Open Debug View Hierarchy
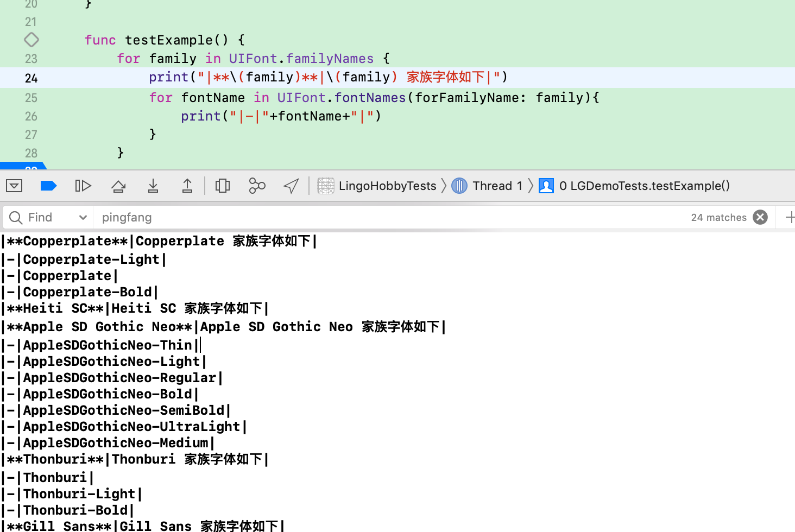The height and width of the screenshot is (532, 795). pos(222,185)
